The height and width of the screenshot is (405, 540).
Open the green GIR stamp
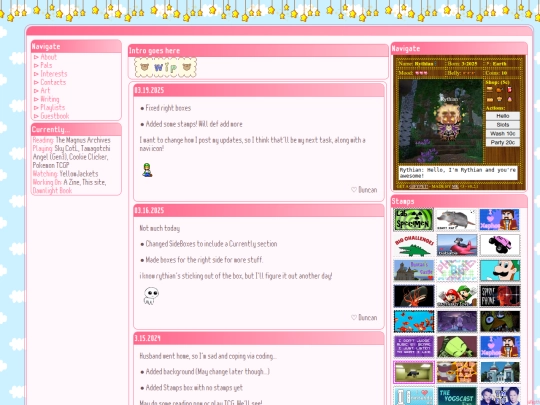tap(457, 346)
